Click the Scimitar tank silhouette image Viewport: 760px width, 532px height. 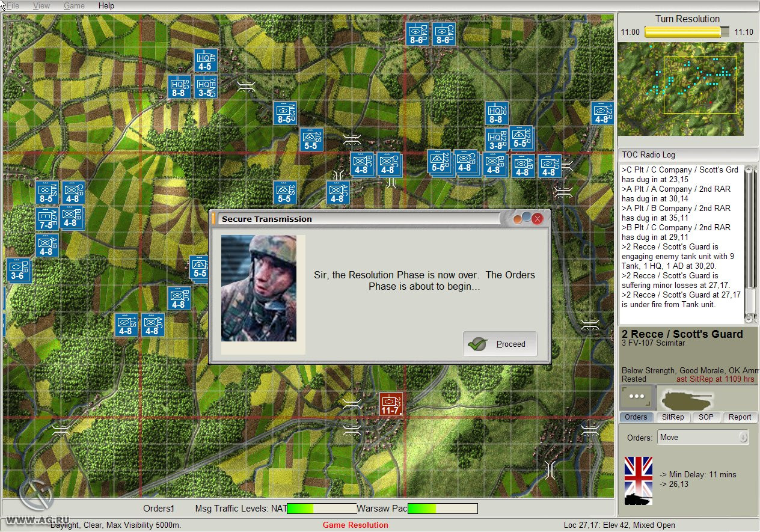687,398
